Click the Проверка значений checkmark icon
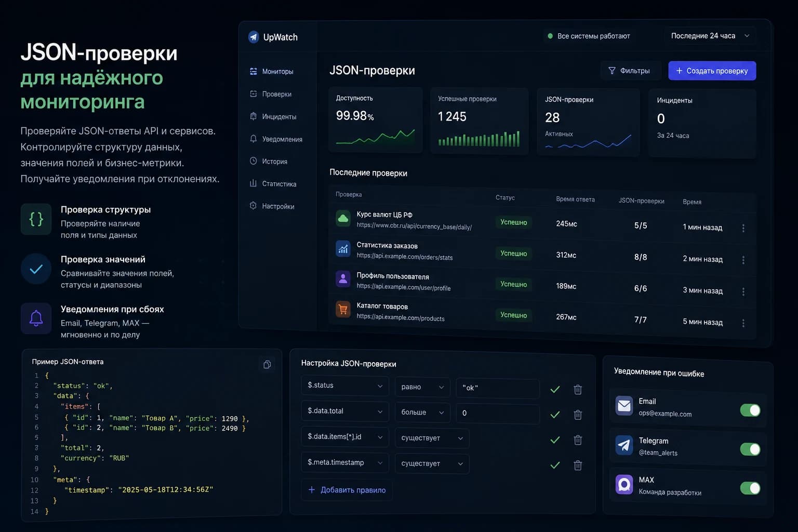The width and height of the screenshot is (798, 532). [x=36, y=269]
